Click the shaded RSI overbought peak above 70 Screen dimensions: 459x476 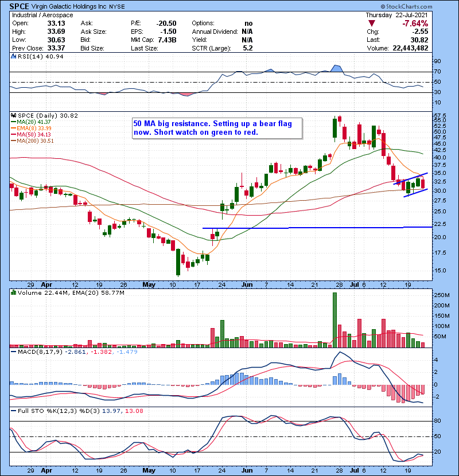(x=336, y=68)
